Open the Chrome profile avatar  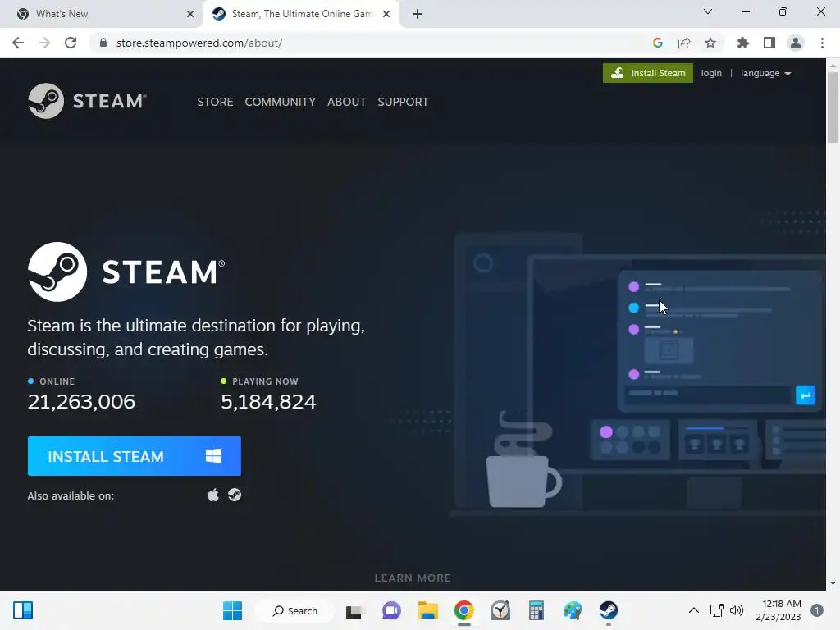tap(796, 43)
